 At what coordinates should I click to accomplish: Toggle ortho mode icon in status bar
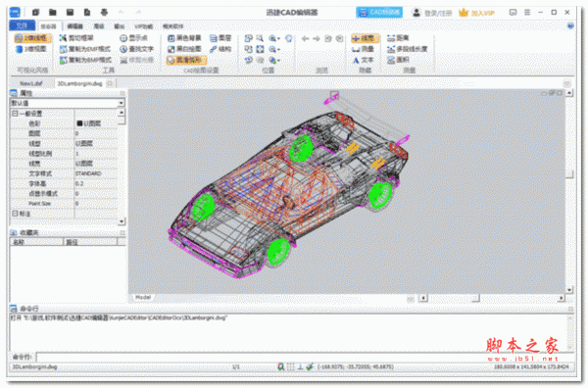pyautogui.click(x=300, y=366)
